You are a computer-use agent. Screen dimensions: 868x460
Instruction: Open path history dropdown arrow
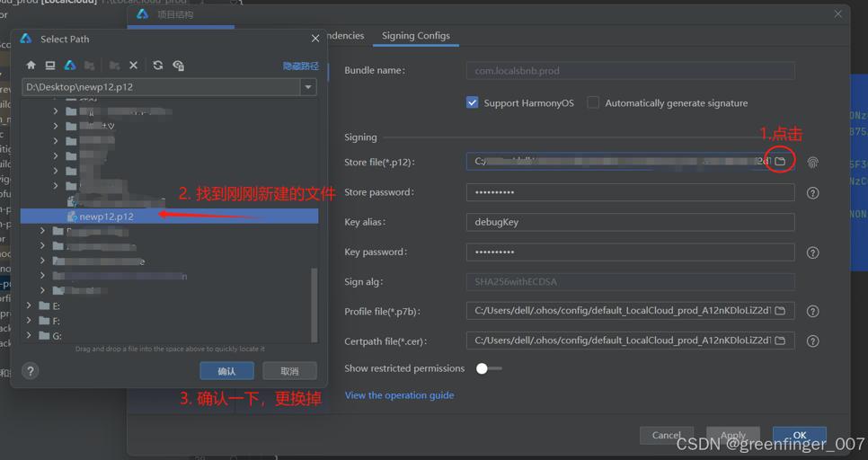coord(308,87)
